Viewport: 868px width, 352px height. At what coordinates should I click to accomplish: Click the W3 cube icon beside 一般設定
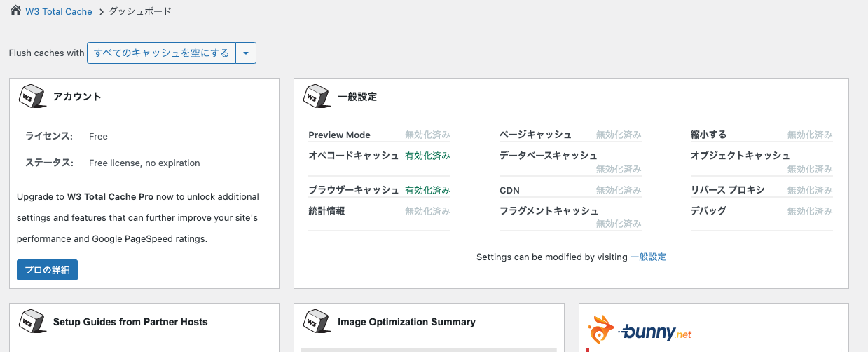(317, 96)
